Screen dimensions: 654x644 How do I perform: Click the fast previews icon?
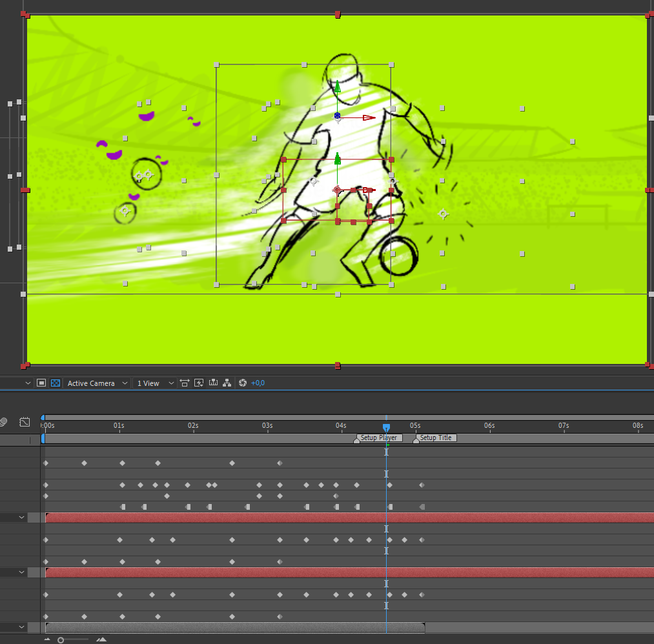(x=199, y=383)
